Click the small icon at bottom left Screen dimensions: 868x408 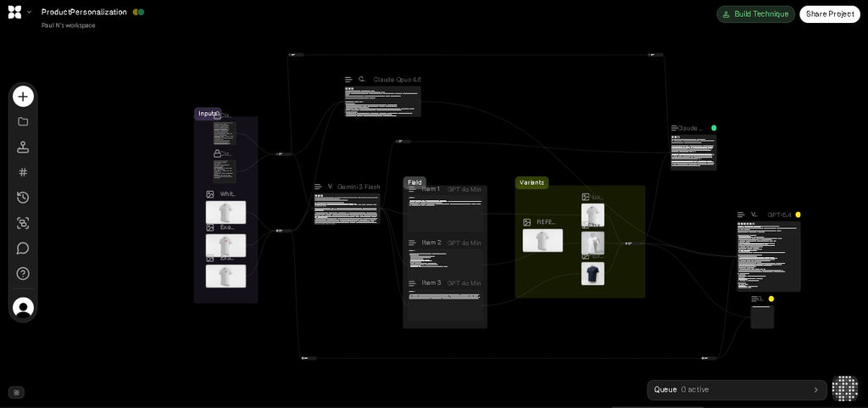(17, 393)
